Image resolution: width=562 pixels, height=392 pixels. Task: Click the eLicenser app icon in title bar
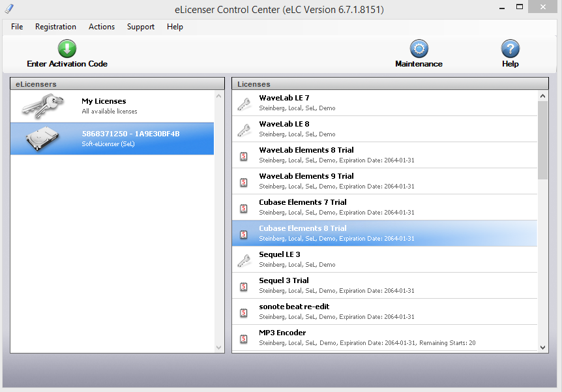[9, 8]
